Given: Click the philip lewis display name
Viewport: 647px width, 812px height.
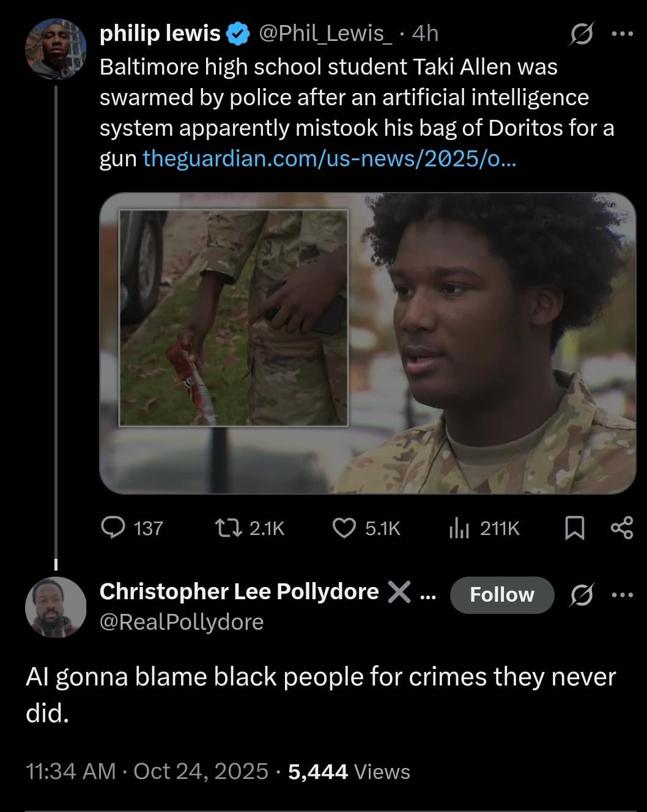Looking at the screenshot, I should click(x=160, y=34).
